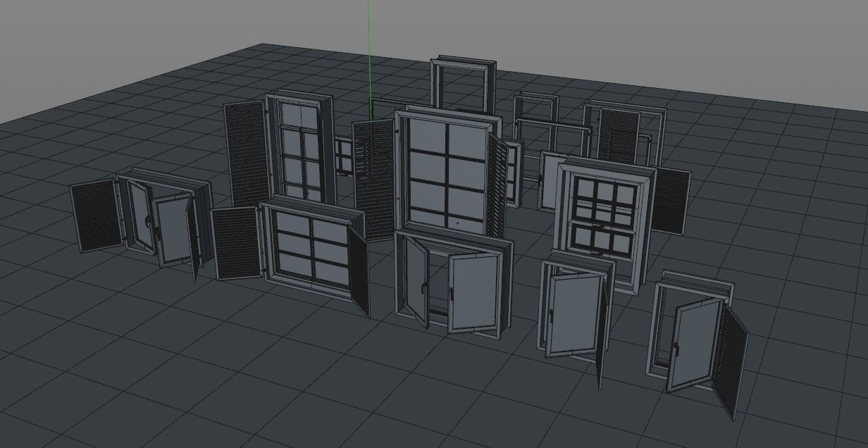This screenshot has width=868, height=448.
Task: Select the tall window with transom beside tall shutter
Action: [x=299, y=147]
